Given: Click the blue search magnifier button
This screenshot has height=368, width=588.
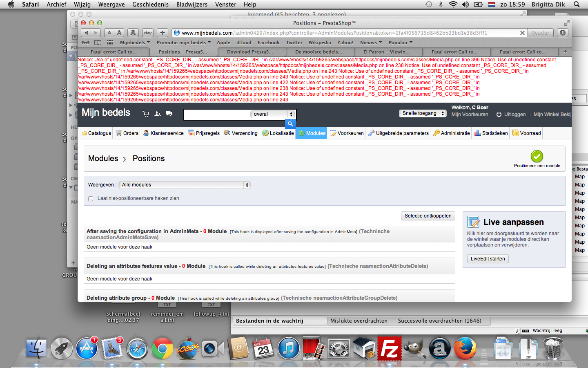Looking at the screenshot, I should (290, 124).
